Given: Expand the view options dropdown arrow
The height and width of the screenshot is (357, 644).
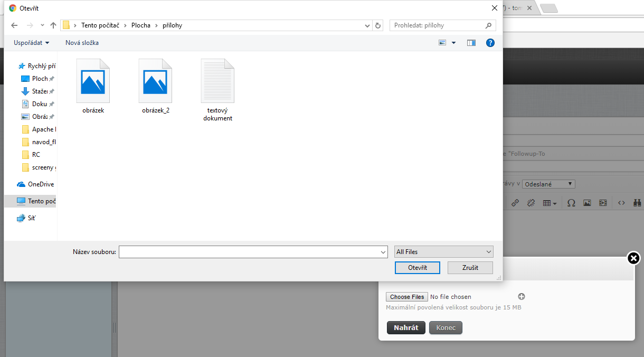Looking at the screenshot, I should point(453,43).
